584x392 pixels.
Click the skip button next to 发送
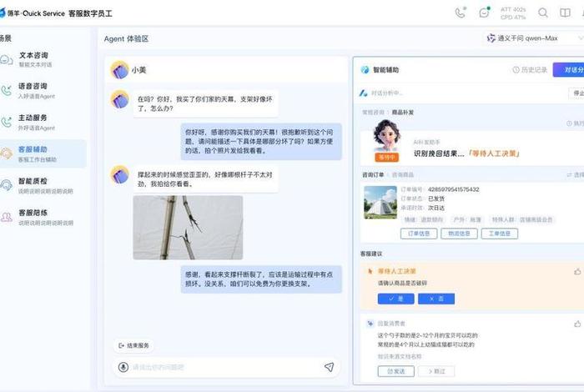coord(436,371)
